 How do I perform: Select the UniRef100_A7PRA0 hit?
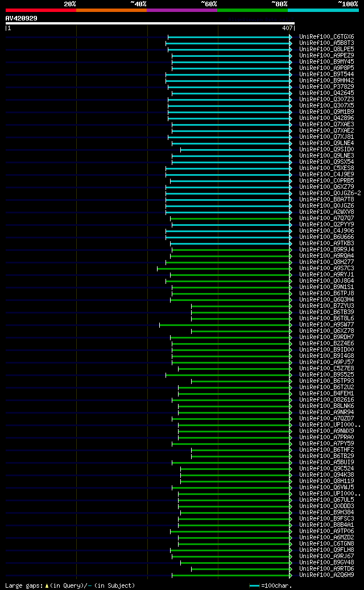tap(326, 437)
